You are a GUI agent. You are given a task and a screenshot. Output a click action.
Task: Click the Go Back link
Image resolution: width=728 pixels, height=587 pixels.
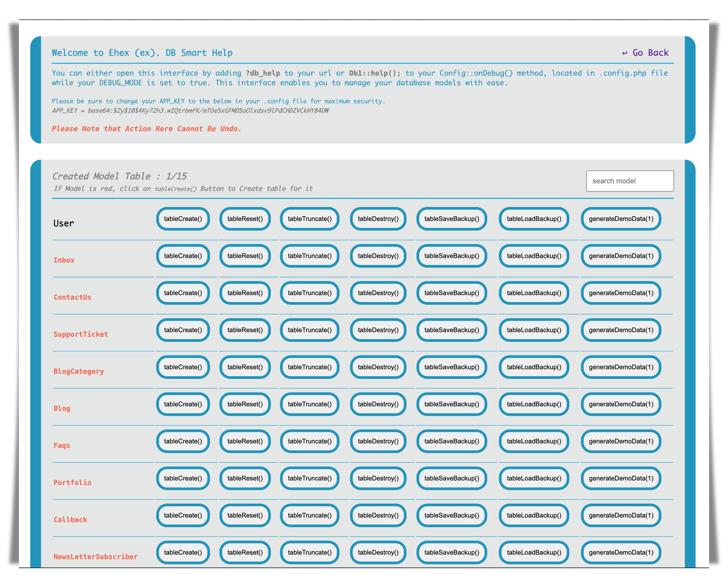pyautogui.click(x=645, y=53)
